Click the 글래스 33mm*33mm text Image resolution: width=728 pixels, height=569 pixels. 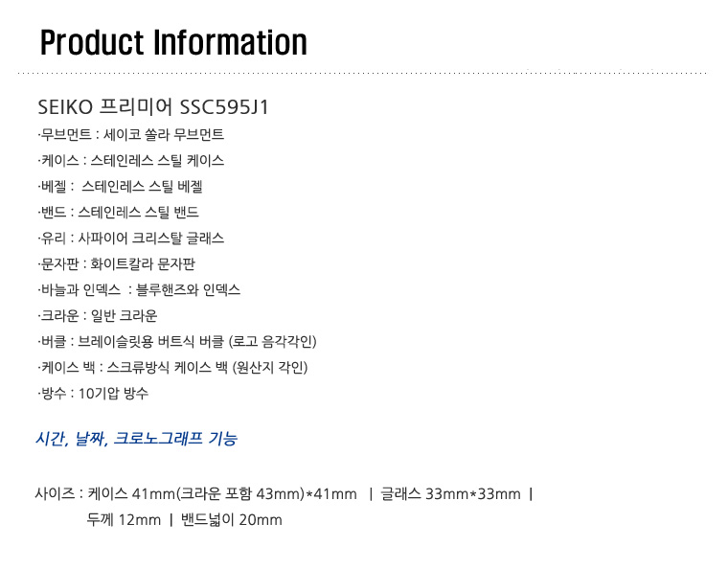pyautogui.click(x=450, y=494)
